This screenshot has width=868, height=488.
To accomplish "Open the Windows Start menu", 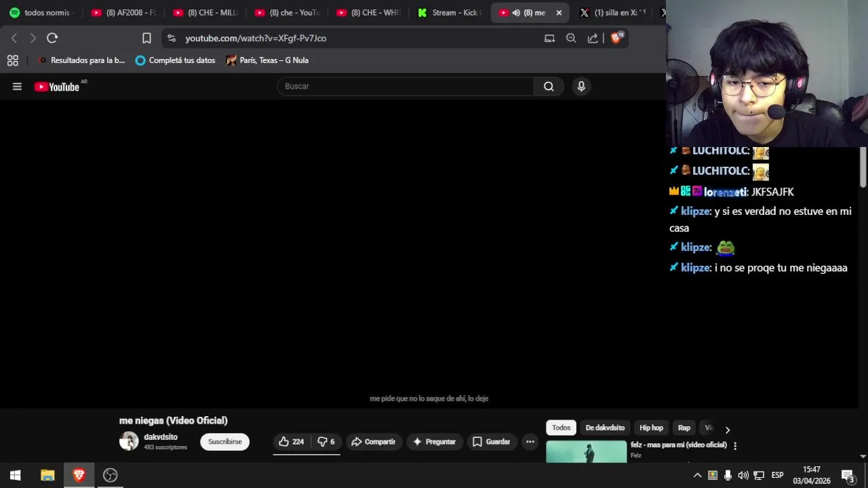I will tap(16, 475).
